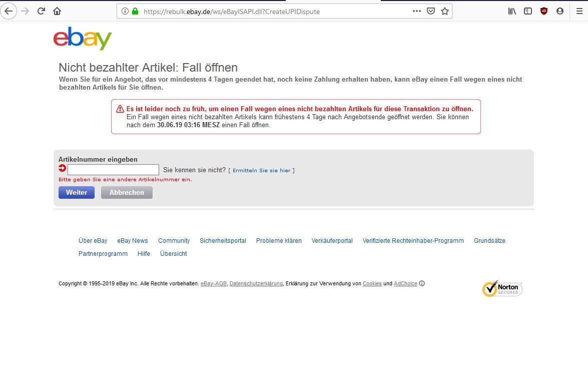
Task: Click the Artikelnummer input field
Action: (113, 170)
